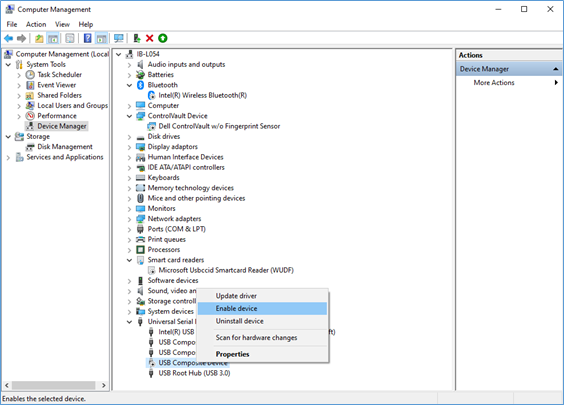
Task: Click right arrow of console tree scrollbar
Action: 104,385
